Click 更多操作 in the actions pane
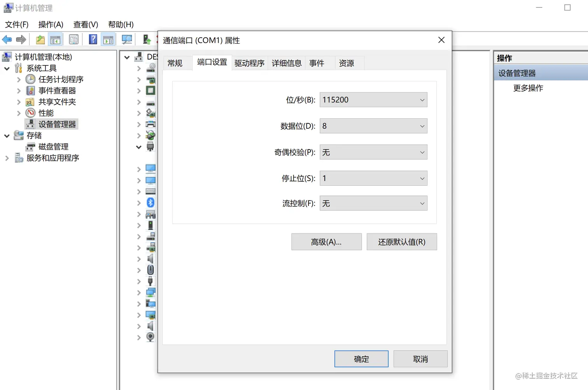588x390 pixels. tap(528, 88)
